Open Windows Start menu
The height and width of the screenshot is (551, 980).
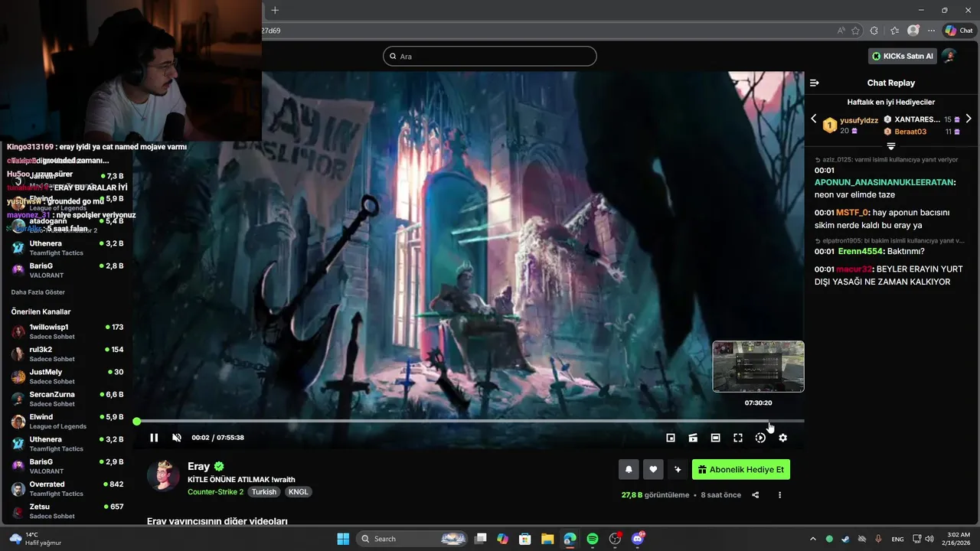[x=342, y=539]
